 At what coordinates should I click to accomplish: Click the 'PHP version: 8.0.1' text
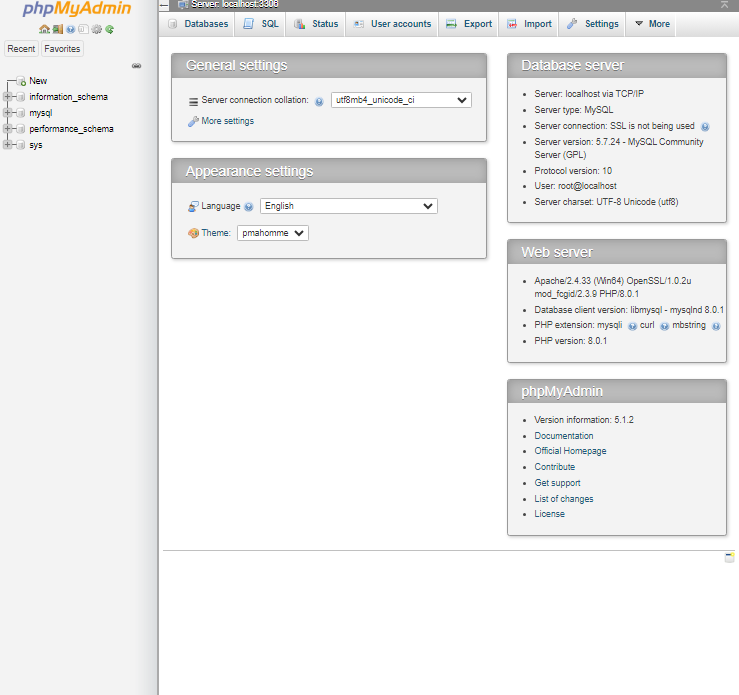(571, 341)
